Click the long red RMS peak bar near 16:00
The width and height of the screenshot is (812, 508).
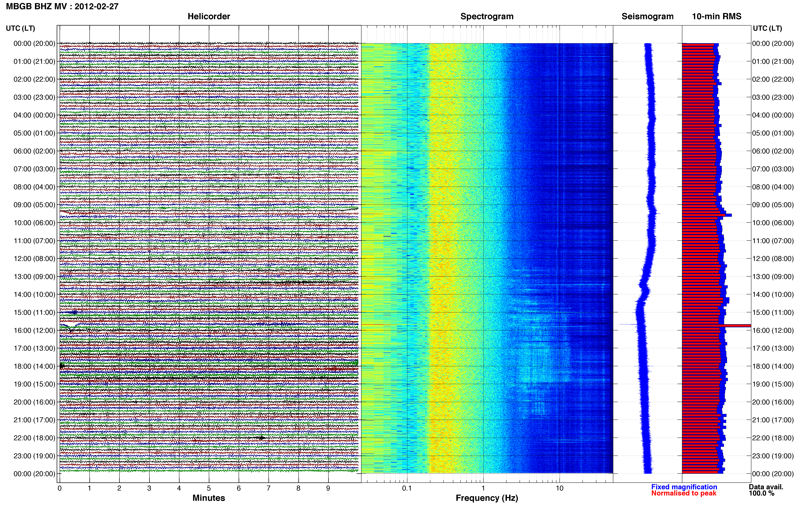click(x=716, y=326)
